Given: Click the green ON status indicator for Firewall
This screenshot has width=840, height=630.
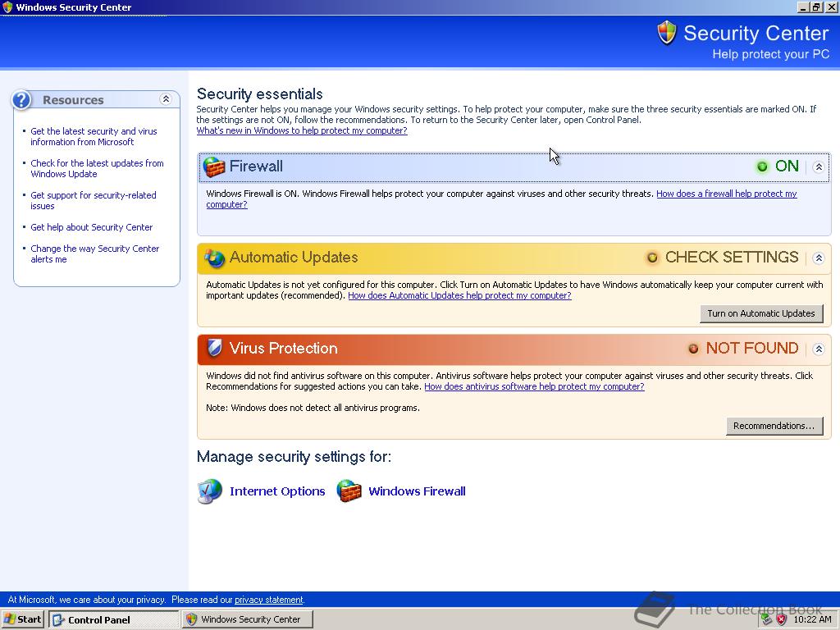Looking at the screenshot, I should pyautogui.click(x=762, y=167).
